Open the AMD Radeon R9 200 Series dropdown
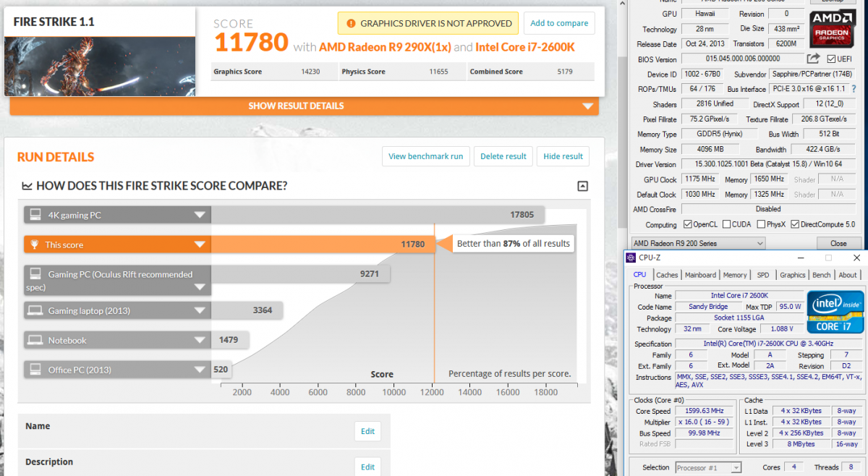Screen dimensions: 868x476 coord(697,243)
